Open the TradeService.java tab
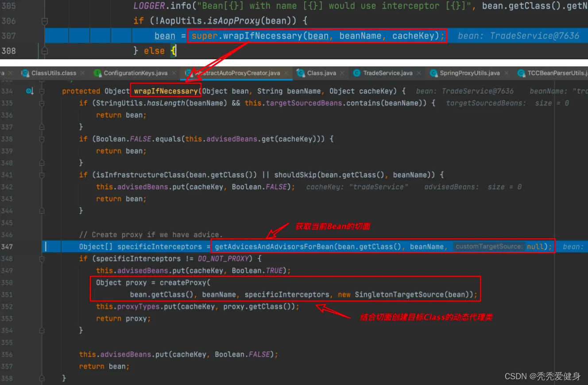Screen dimensions: 588x385 [388, 73]
